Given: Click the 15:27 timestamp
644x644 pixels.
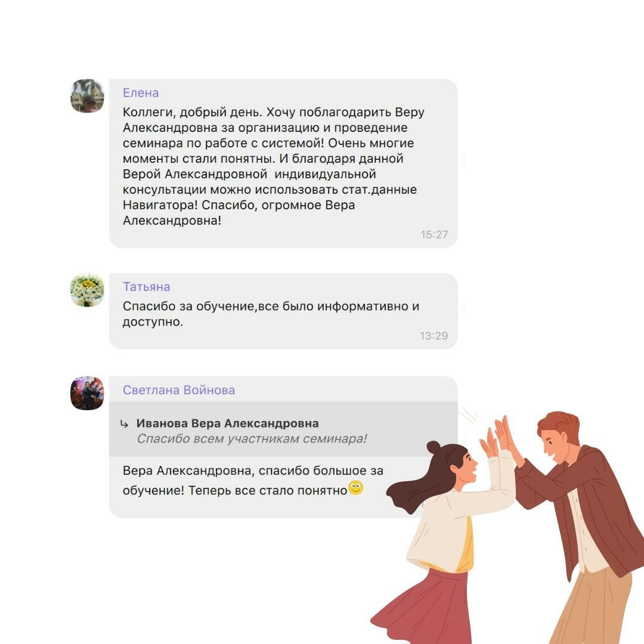Looking at the screenshot, I should 434,234.
